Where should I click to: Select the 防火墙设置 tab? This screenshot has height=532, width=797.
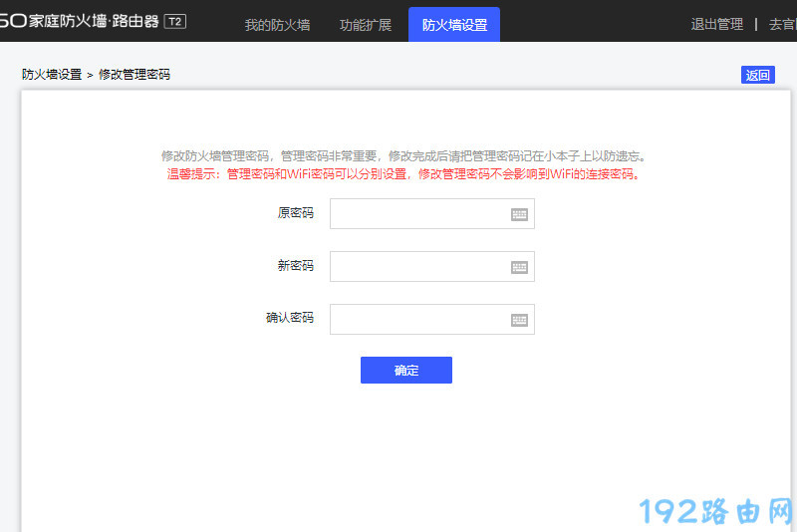454,25
